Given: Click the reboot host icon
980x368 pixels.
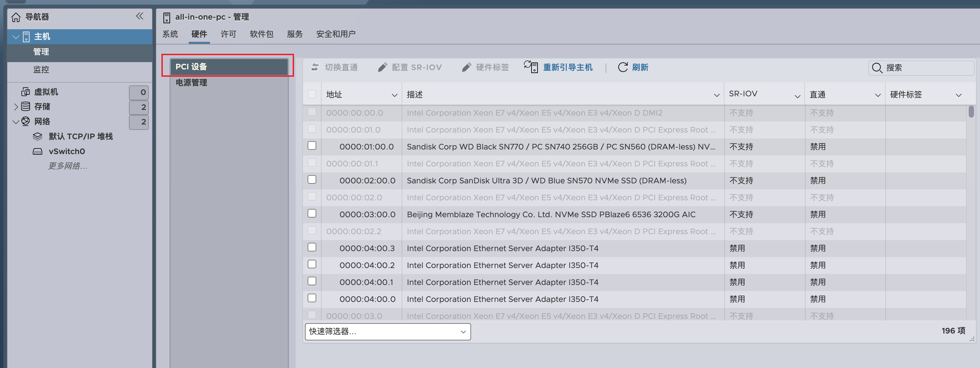Looking at the screenshot, I should click(531, 67).
